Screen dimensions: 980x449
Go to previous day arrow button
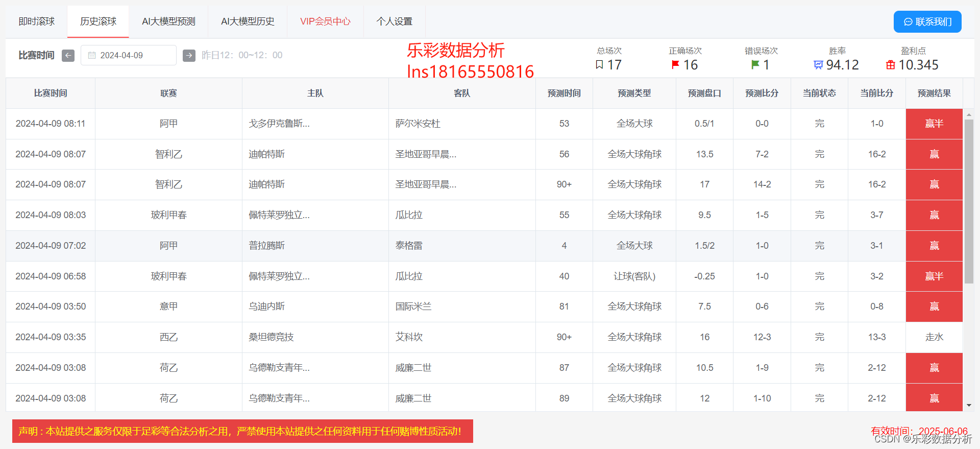[x=68, y=55]
